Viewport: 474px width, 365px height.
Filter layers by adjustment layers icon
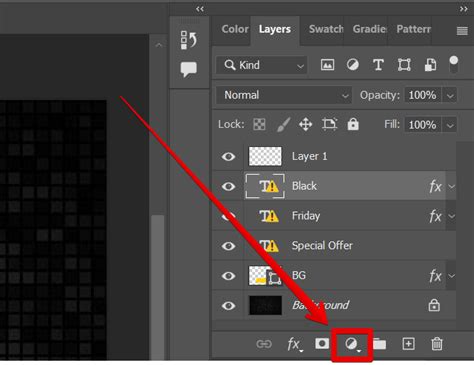coord(353,64)
